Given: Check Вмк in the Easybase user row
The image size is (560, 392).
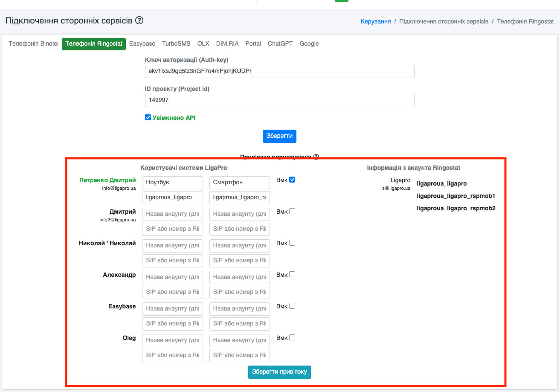Looking at the screenshot, I should pyautogui.click(x=292, y=306).
